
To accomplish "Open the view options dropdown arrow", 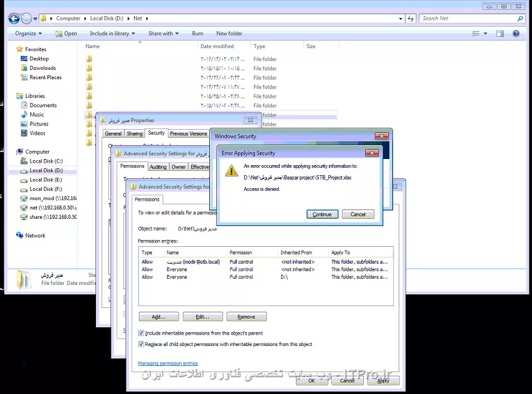I will pyautogui.click(x=485, y=33).
